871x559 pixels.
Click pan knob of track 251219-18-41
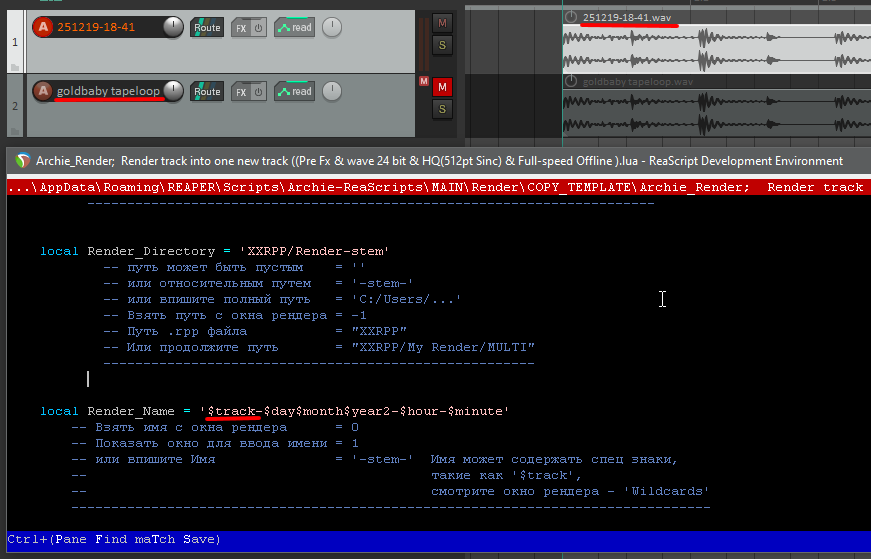[332, 27]
